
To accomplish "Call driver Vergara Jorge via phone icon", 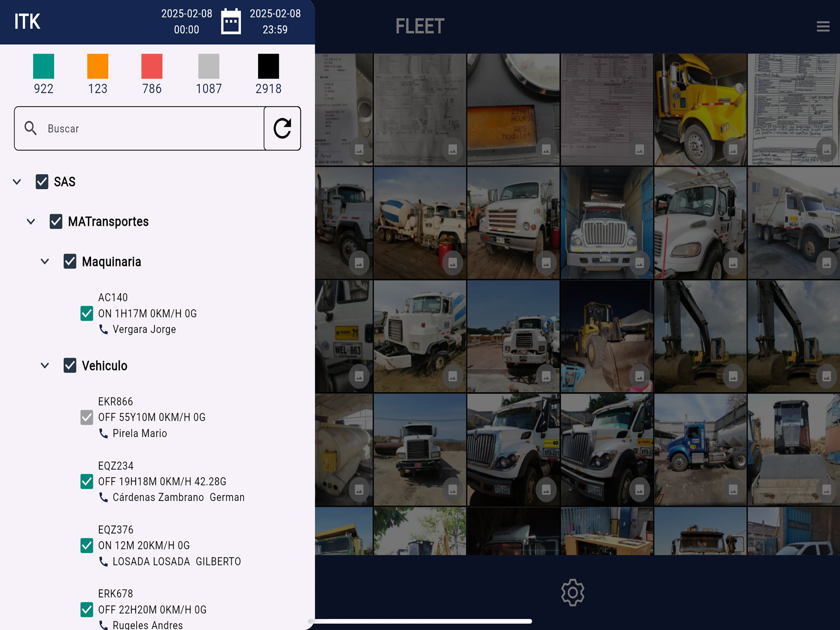I will pos(103,329).
